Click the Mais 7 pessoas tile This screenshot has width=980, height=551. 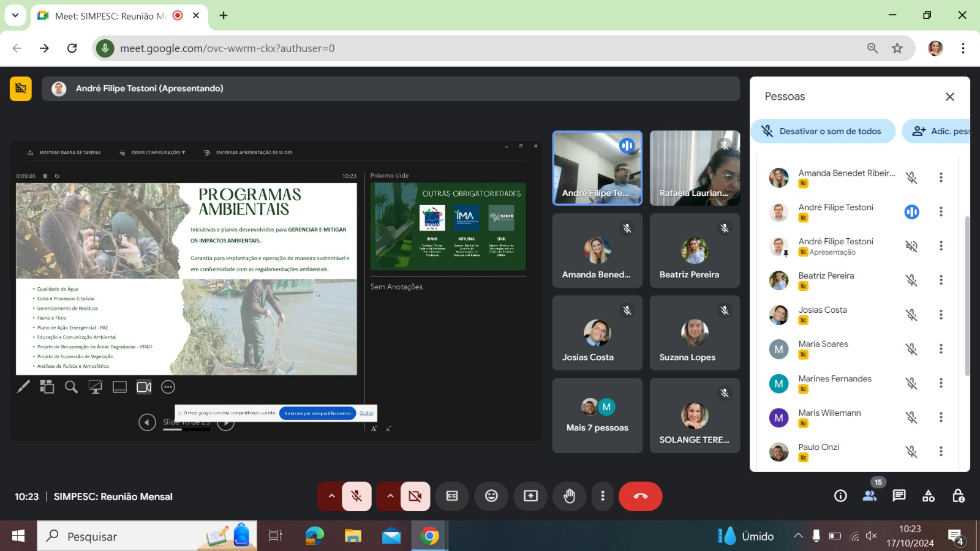(597, 416)
